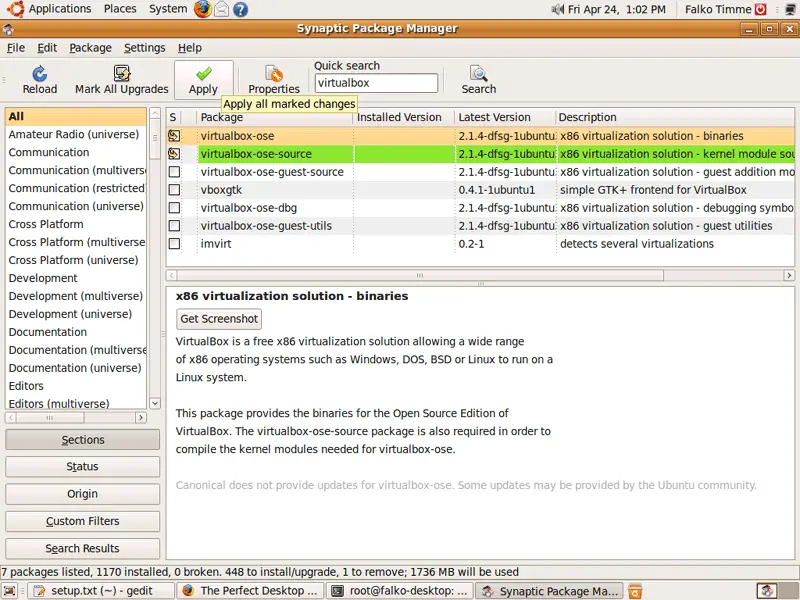This screenshot has width=800, height=600.
Task: Apply all marked changes
Action: pos(204,80)
